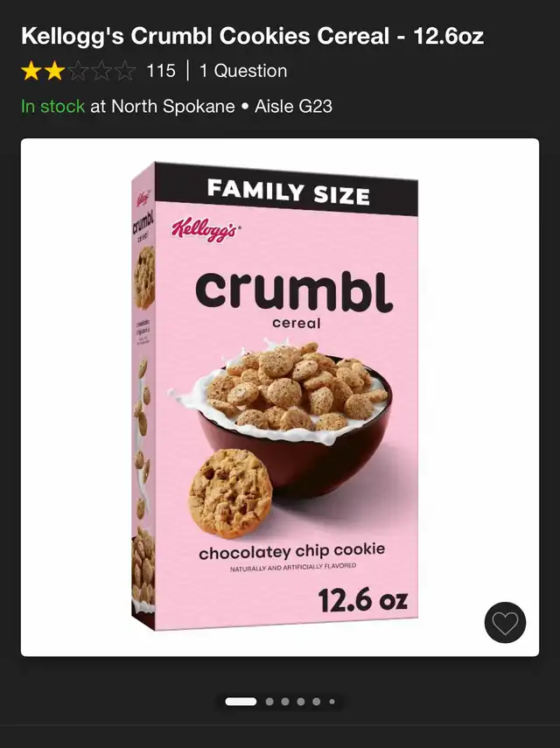This screenshot has width=560, height=748.
Task: Open the 1 Question link
Action: pyautogui.click(x=243, y=71)
